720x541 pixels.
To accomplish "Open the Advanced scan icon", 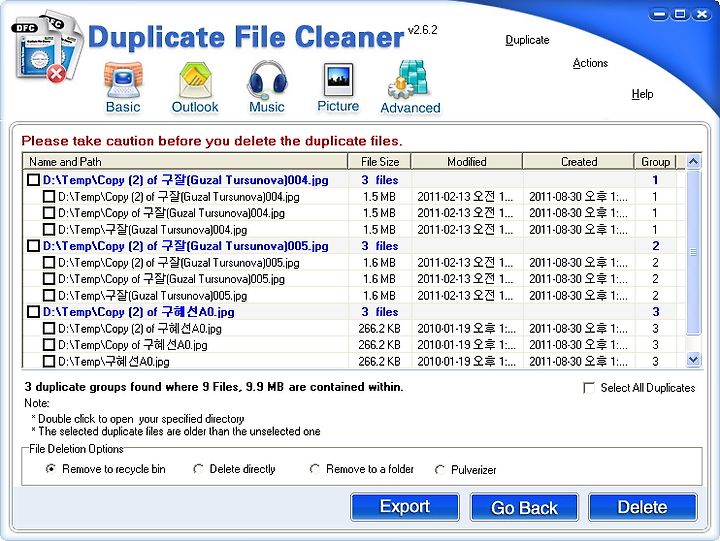I will click(x=410, y=88).
